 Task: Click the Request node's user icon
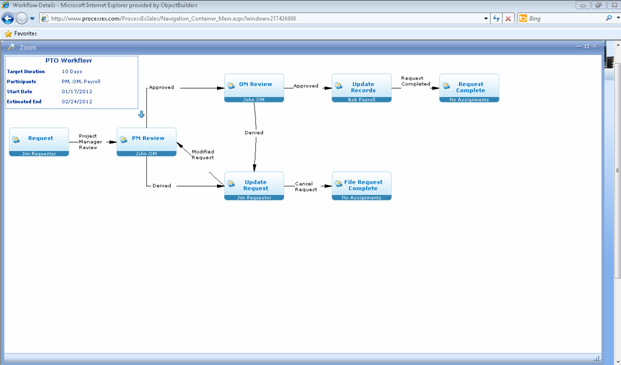pyautogui.click(x=16, y=140)
